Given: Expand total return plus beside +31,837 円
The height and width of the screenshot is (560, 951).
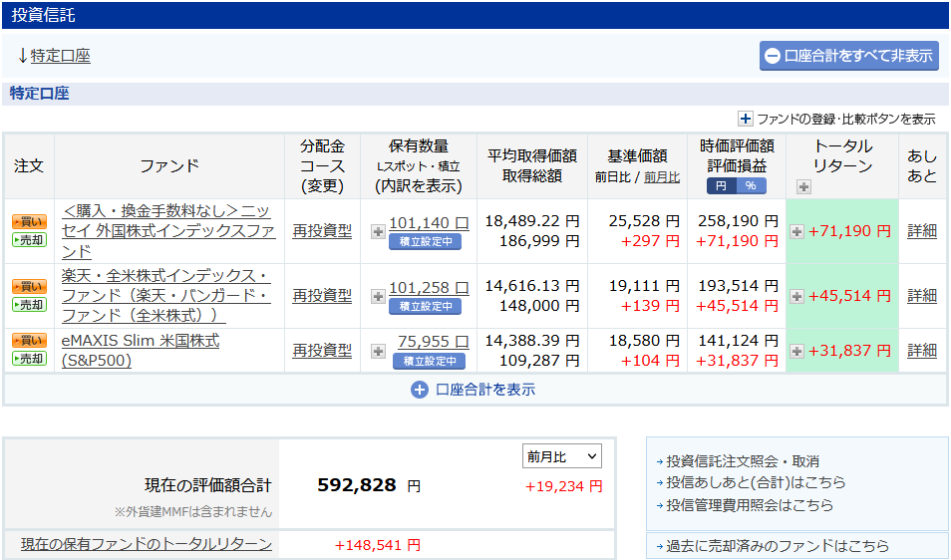Looking at the screenshot, I should 796,351.
